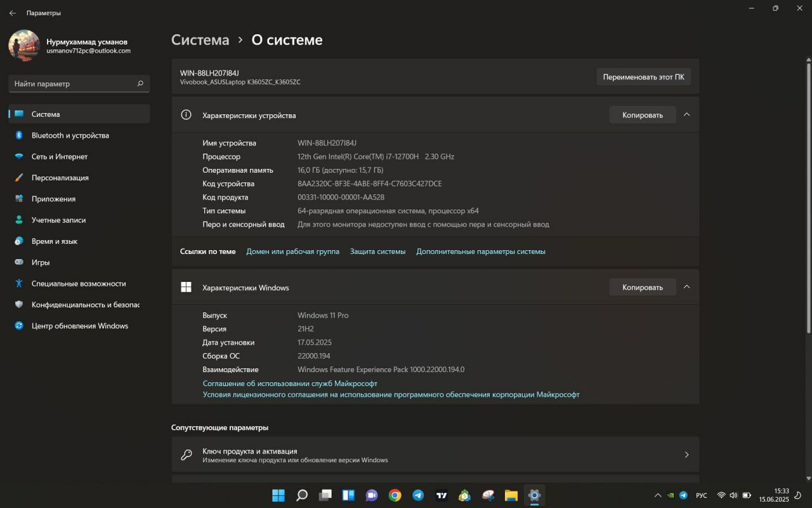The width and height of the screenshot is (812, 508).
Task: Click the info icon beside Характеристики устройства
Action: (x=186, y=115)
